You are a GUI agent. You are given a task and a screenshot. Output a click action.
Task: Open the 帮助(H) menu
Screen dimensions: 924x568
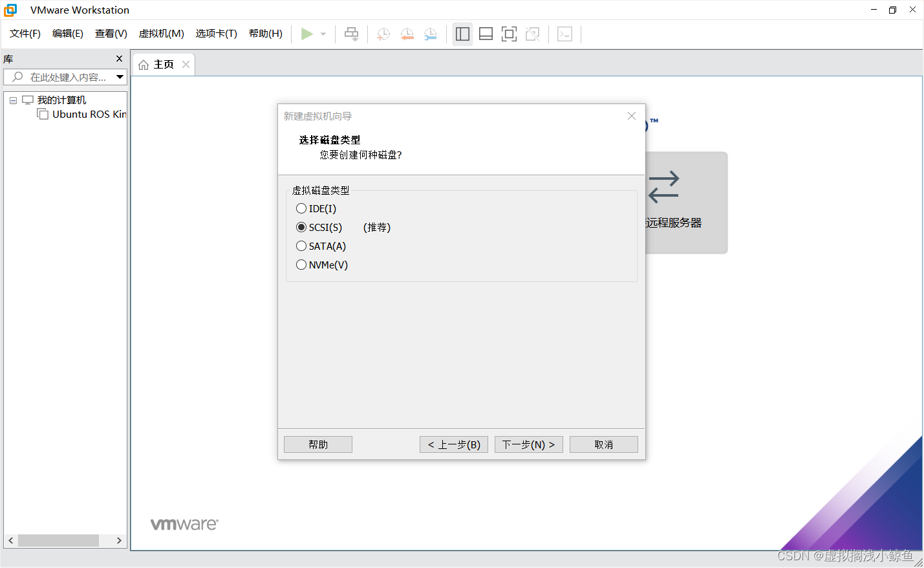266,34
